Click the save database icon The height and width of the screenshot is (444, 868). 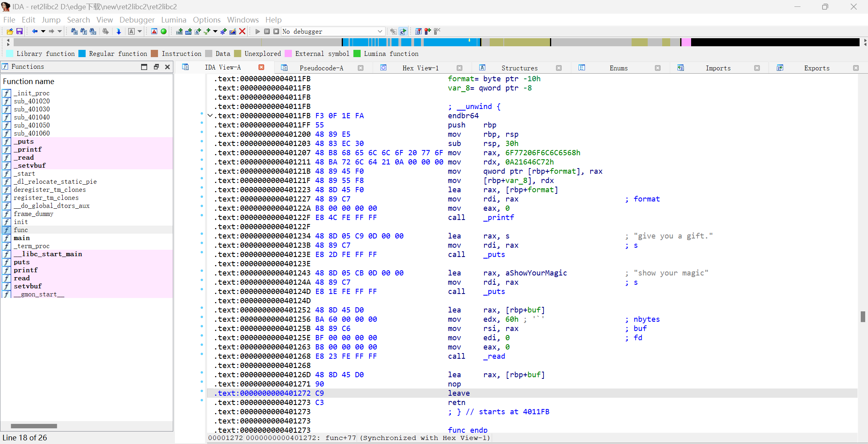pyautogui.click(x=19, y=31)
